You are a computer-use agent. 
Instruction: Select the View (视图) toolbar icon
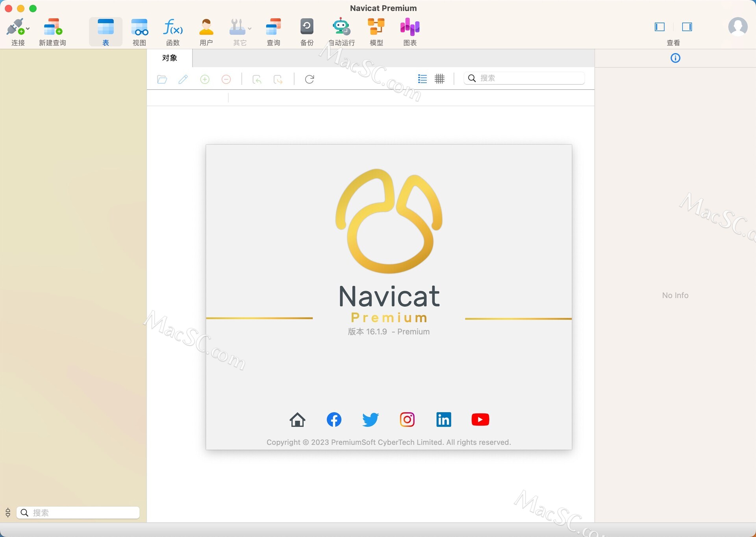(x=139, y=27)
